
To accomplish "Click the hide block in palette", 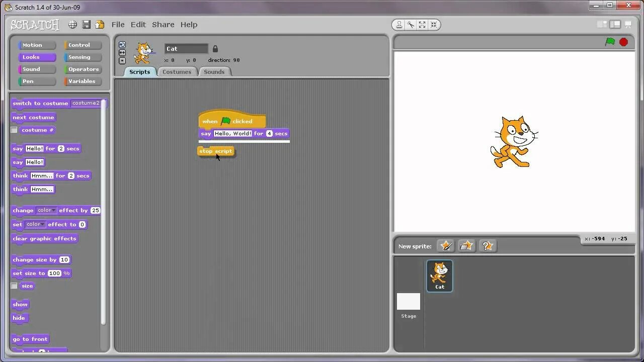I will (x=19, y=318).
